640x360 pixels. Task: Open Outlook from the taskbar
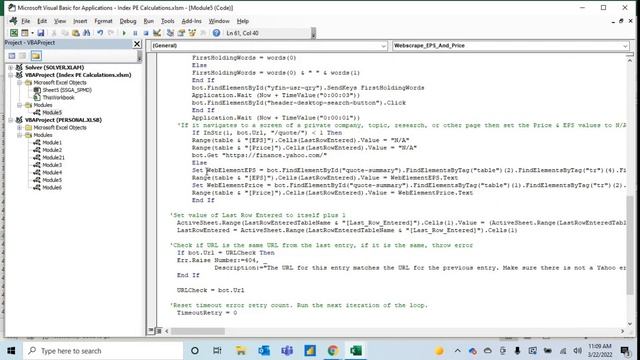point(264,351)
